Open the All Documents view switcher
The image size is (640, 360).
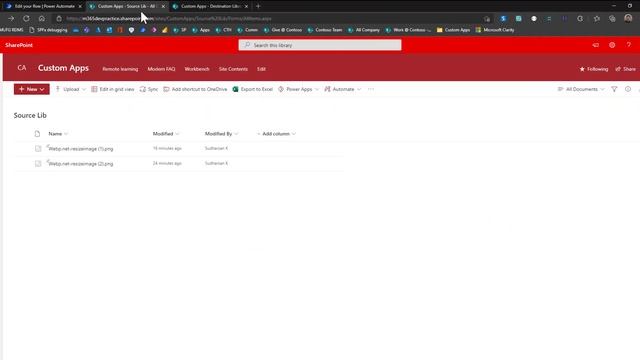point(581,89)
